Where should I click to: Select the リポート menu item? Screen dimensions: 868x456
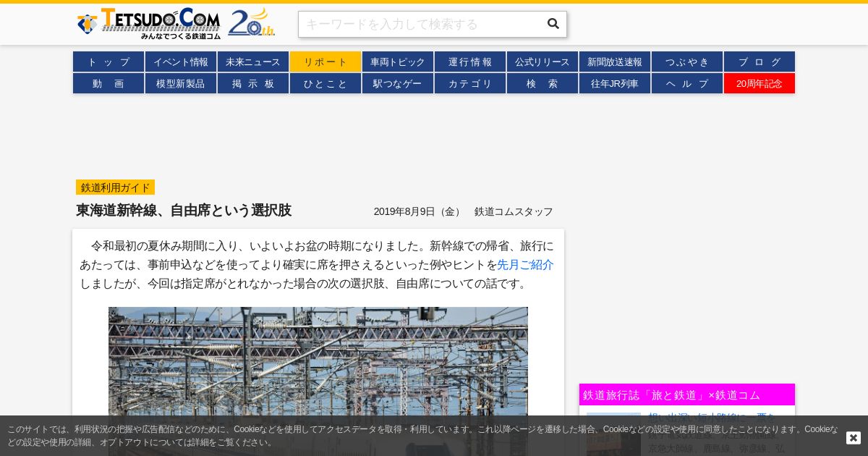[x=325, y=62]
